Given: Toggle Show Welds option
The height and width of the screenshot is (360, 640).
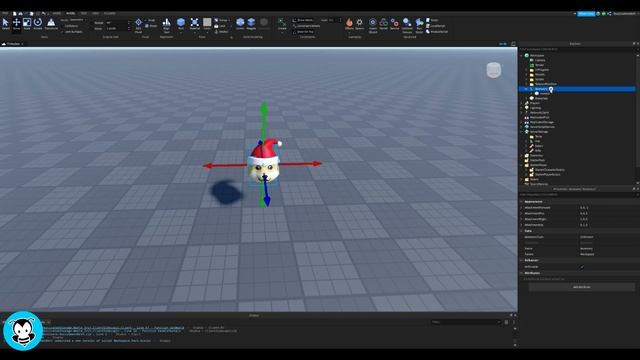Looking at the screenshot, I should click(x=303, y=20).
